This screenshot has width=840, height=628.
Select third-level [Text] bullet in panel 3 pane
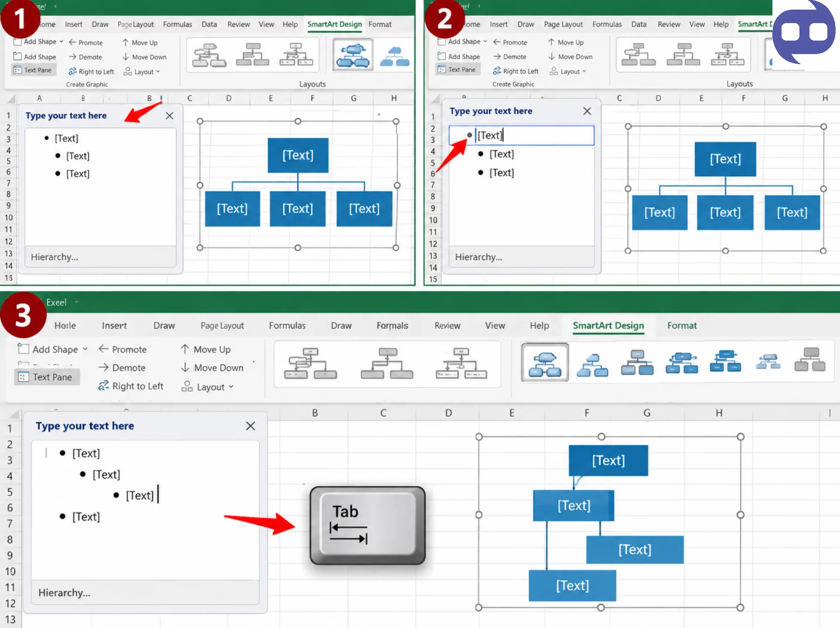[x=140, y=495]
